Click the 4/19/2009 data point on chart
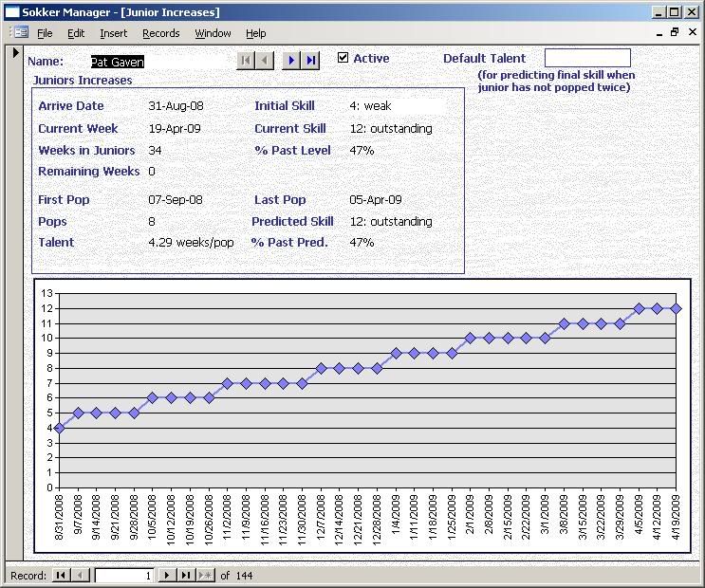Screen dimensions: 705x588 point(676,308)
